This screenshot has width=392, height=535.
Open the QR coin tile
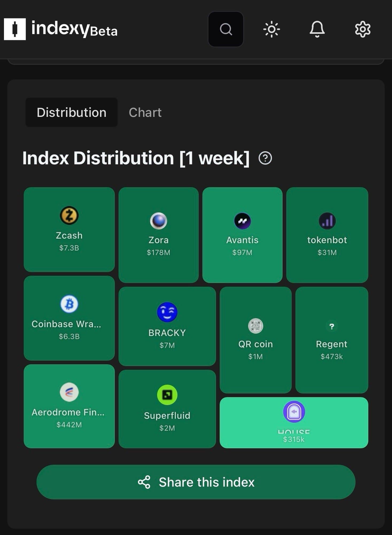pyautogui.click(x=255, y=340)
